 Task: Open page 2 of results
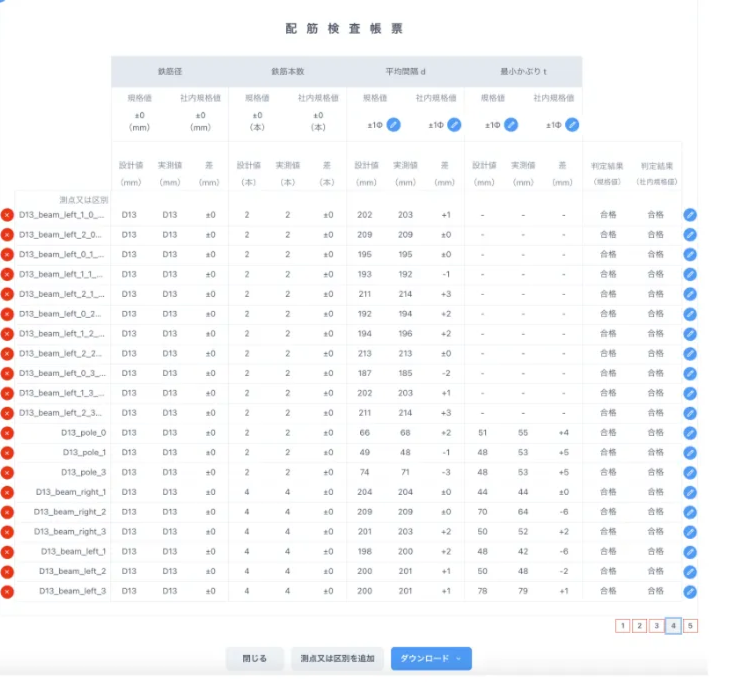tap(640, 626)
